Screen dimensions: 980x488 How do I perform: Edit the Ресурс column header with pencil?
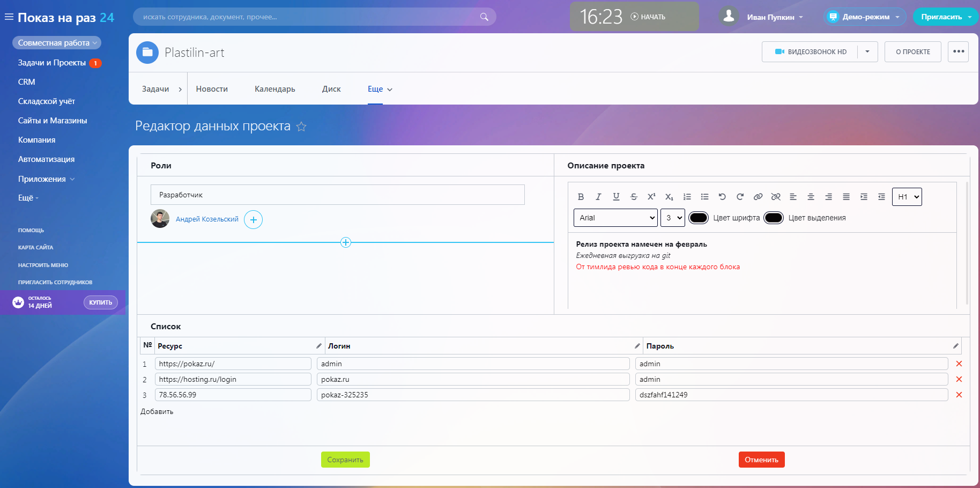pos(318,346)
